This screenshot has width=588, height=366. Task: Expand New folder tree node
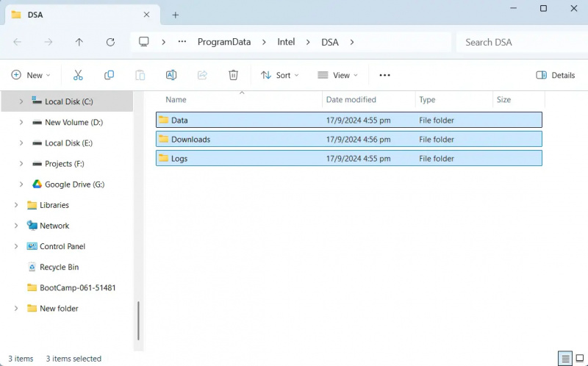16,308
